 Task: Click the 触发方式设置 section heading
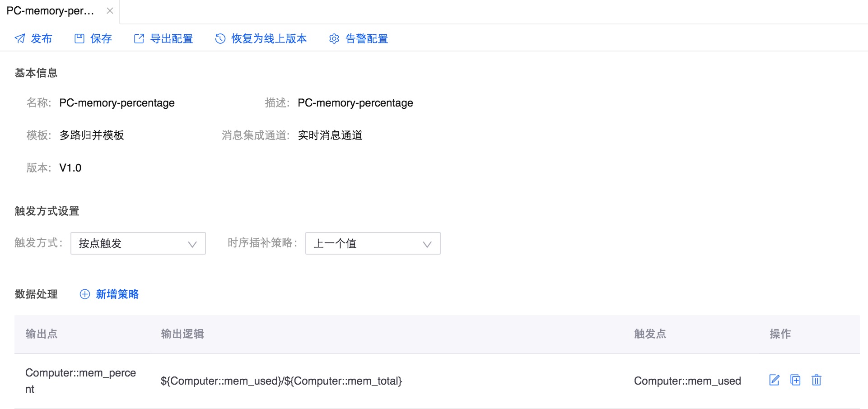pyautogui.click(x=47, y=211)
